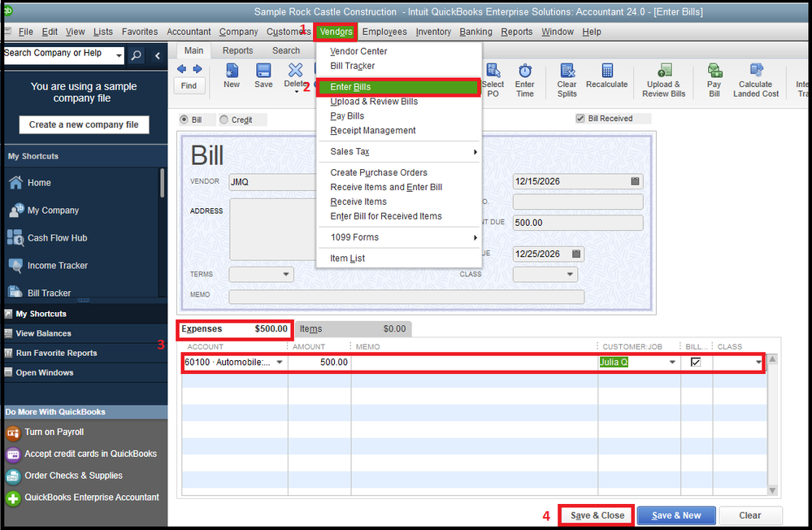The image size is (812, 530).
Task: Toggle the Billable checkbox in expense row
Action: pos(696,363)
